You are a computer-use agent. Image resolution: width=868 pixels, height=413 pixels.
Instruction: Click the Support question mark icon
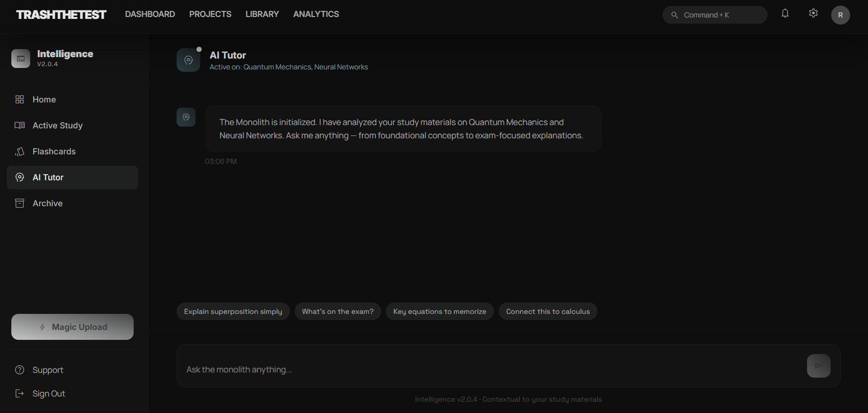tap(20, 370)
